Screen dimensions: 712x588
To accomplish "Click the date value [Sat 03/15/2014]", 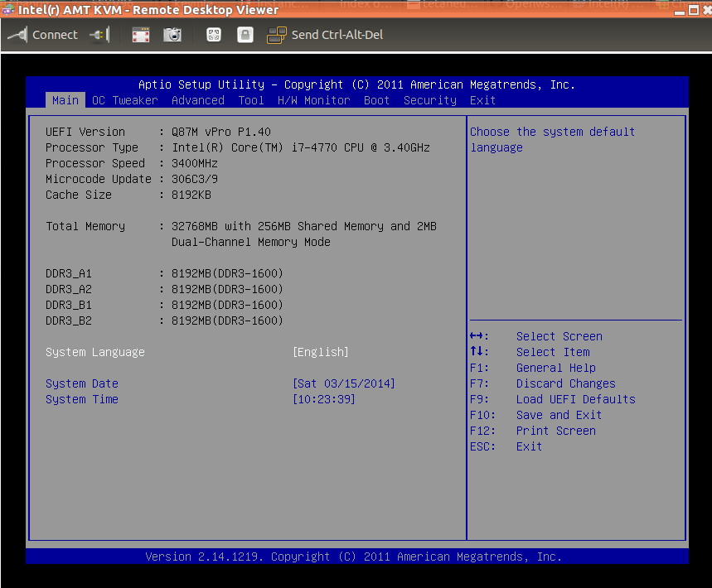I will [x=344, y=383].
